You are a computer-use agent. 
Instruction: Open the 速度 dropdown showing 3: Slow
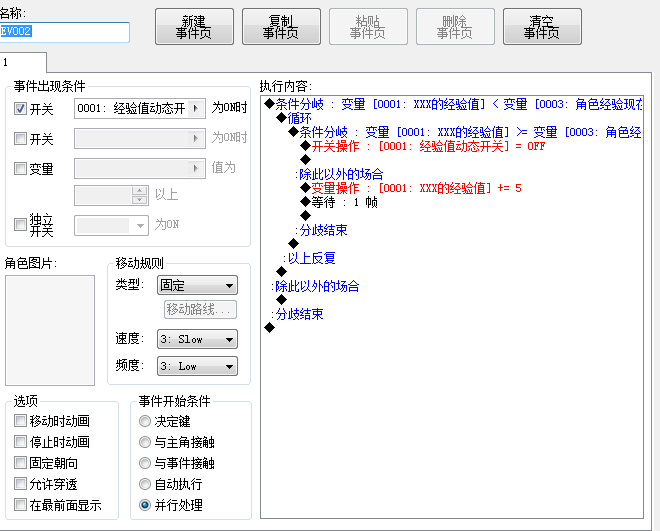[197, 339]
